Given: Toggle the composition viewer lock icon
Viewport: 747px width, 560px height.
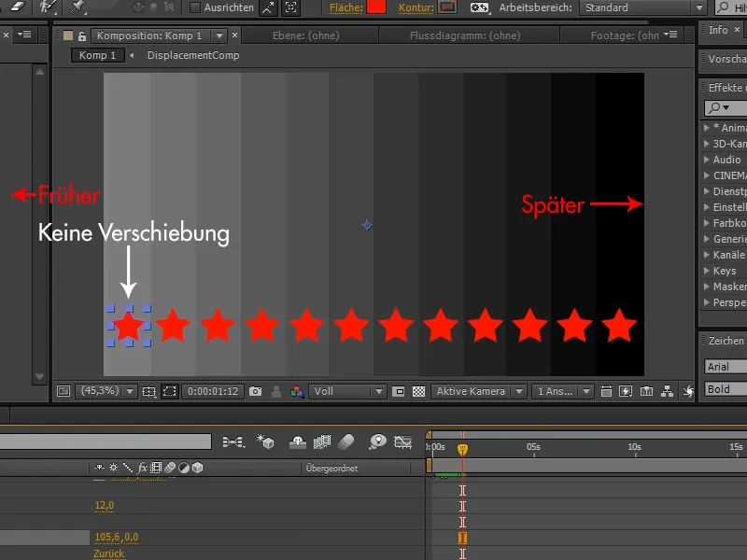Looking at the screenshot, I should pyautogui.click(x=82, y=35).
